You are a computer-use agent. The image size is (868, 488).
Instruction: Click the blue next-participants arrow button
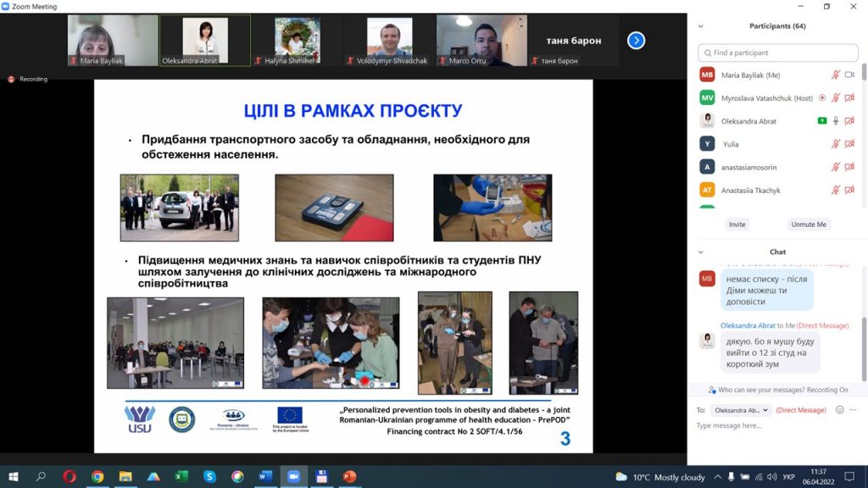pyautogui.click(x=636, y=41)
